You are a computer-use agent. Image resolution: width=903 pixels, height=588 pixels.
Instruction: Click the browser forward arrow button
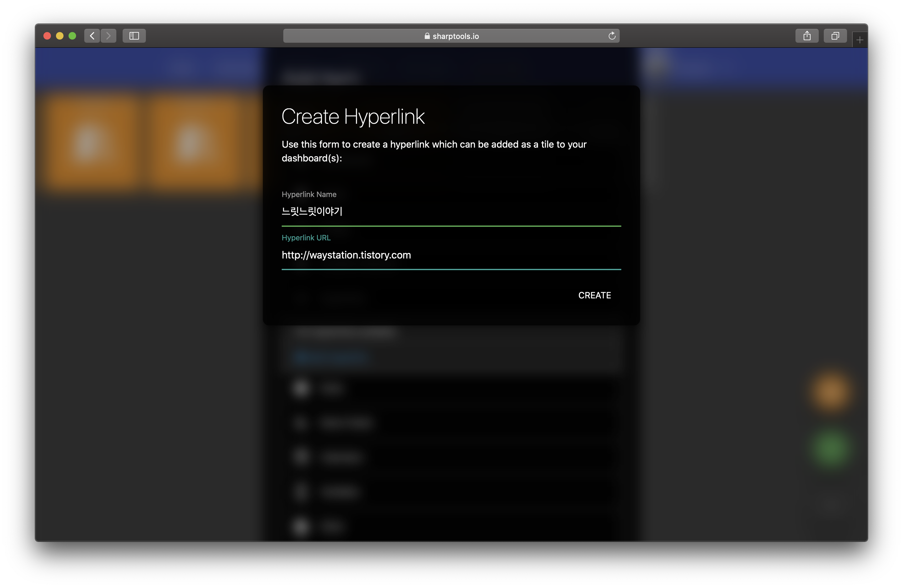108,35
